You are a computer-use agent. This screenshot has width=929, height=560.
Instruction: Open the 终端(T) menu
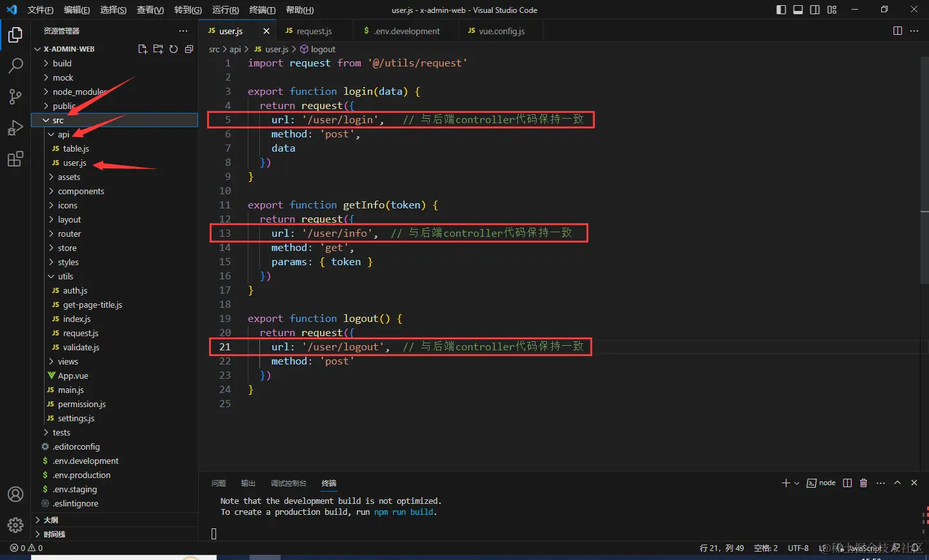262,10
